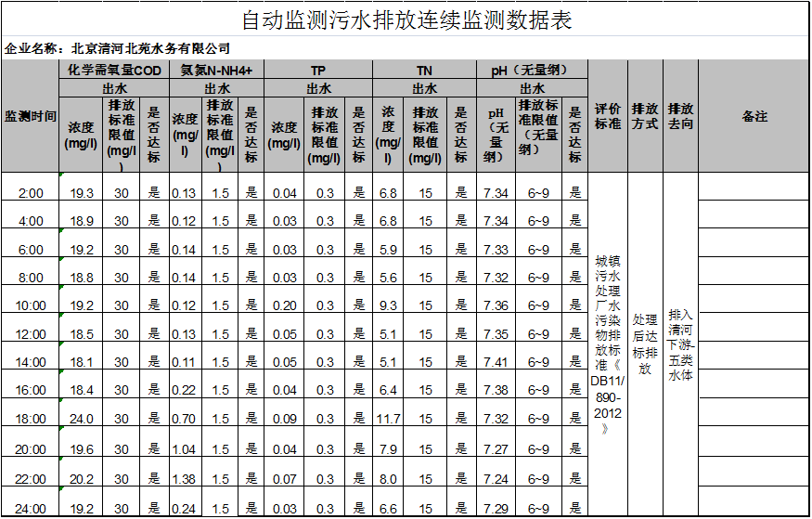Select the TP column group header
Image resolution: width=812 pixels, height=519 pixels.
point(318,70)
